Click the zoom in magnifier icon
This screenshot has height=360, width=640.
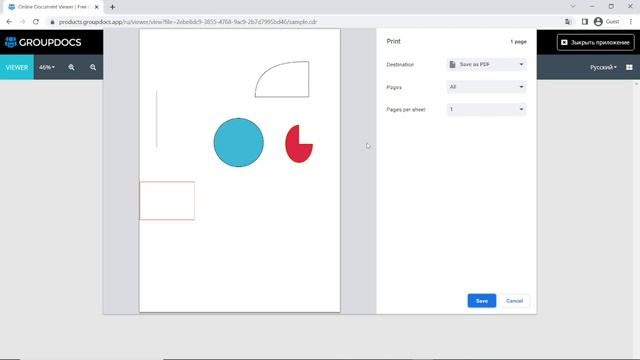[71, 67]
